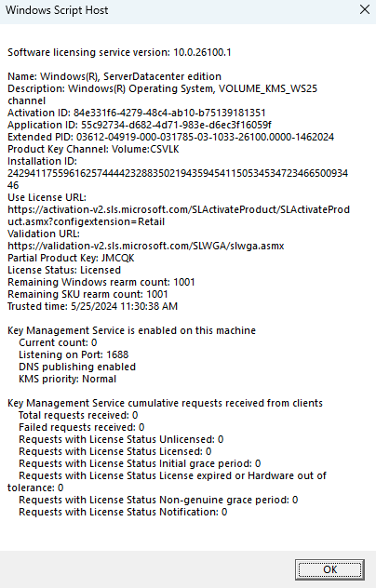Click the KMS priority: Normal line

[x=68, y=379]
